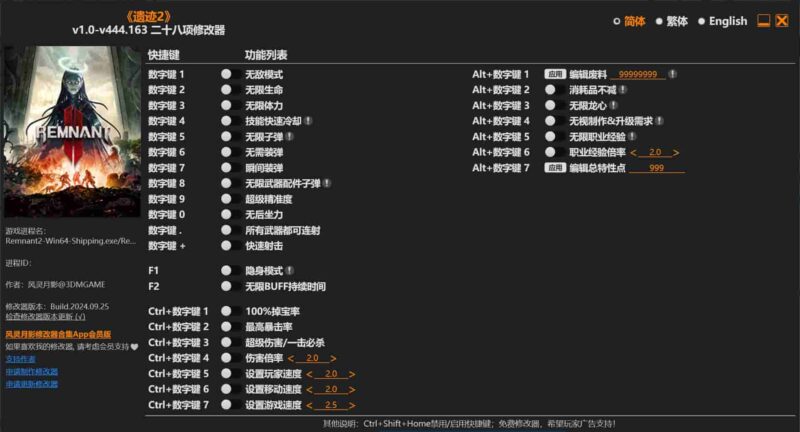Screen dimensions: 800x432
Task: Decrease 设置游戏速度 with left arrow
Action: [x=309, y=405]
